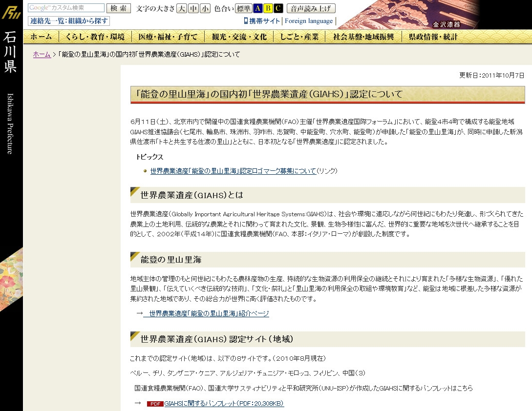
Task: Open the 認定ロゴマーク募集について link
Action: pyautogui.click(x=233, y=171)
